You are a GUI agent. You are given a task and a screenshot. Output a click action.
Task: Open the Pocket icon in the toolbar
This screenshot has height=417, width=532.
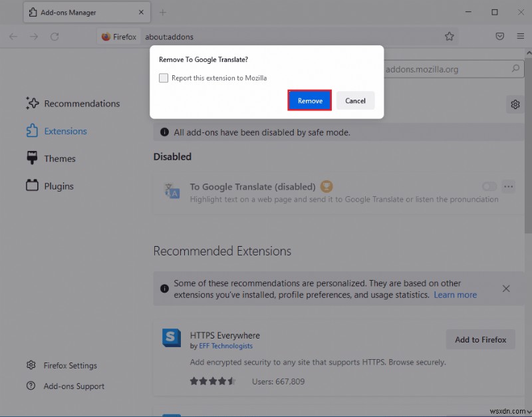coord(500,37)
